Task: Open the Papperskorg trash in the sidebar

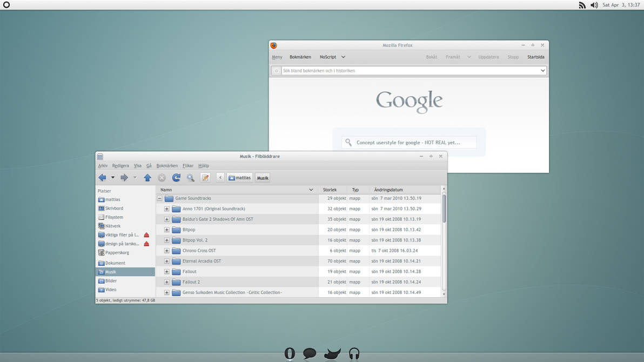Action: (x=114, y=253)
